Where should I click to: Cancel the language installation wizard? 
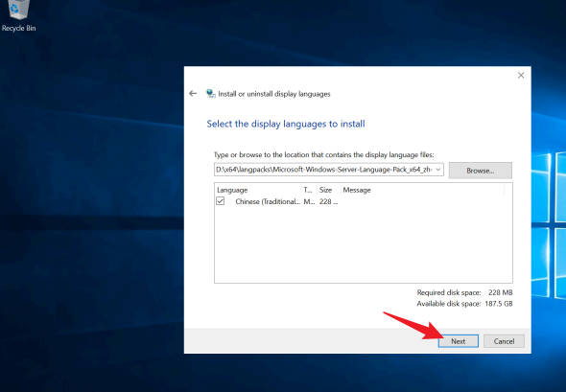[504, 341]
